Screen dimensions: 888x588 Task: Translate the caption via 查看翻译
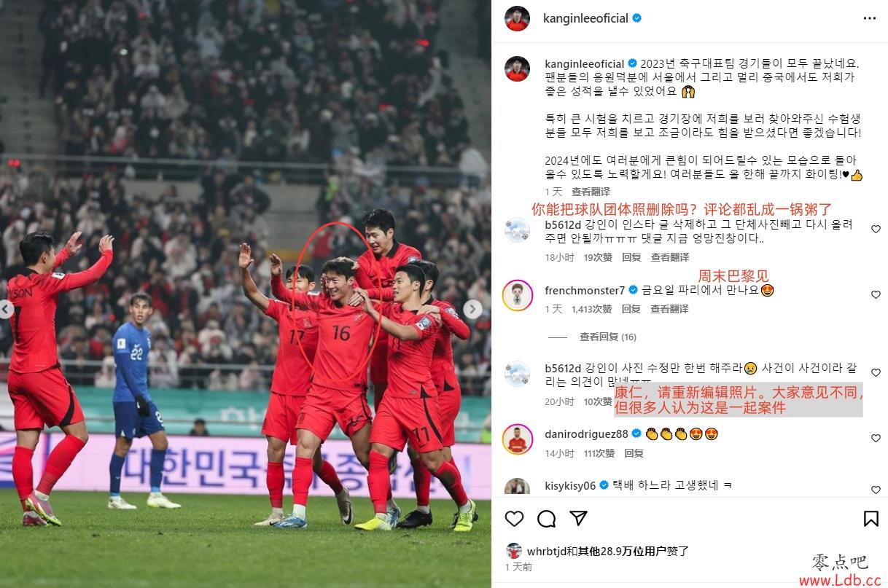[591, 192]
